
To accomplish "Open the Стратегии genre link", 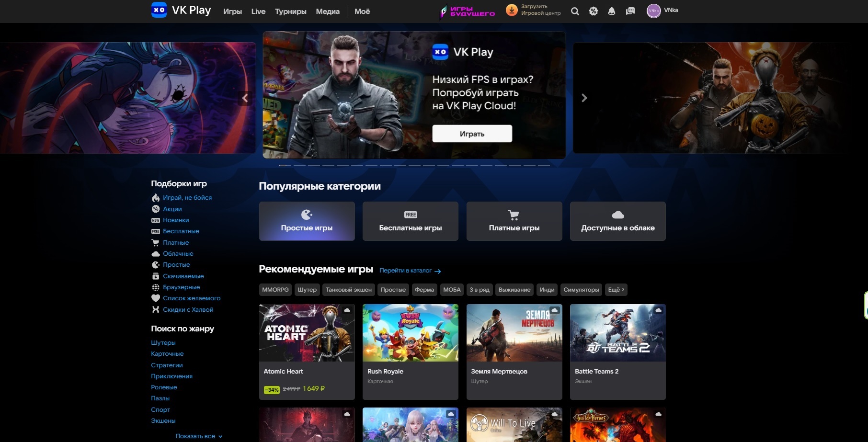I will coord(167,365).
